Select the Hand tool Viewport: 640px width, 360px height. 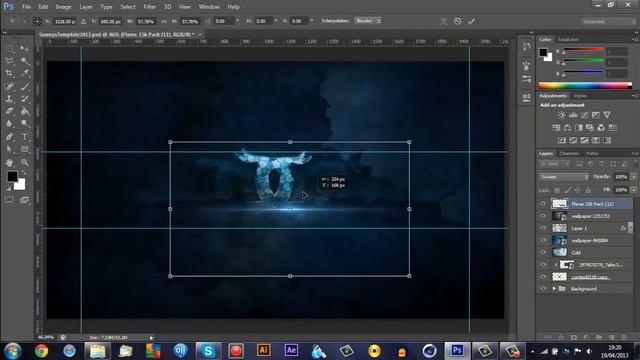(9, 162)
